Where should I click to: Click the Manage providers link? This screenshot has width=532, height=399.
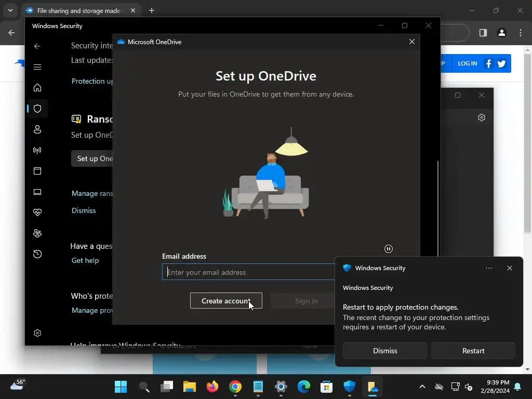[x=92, y=310]
